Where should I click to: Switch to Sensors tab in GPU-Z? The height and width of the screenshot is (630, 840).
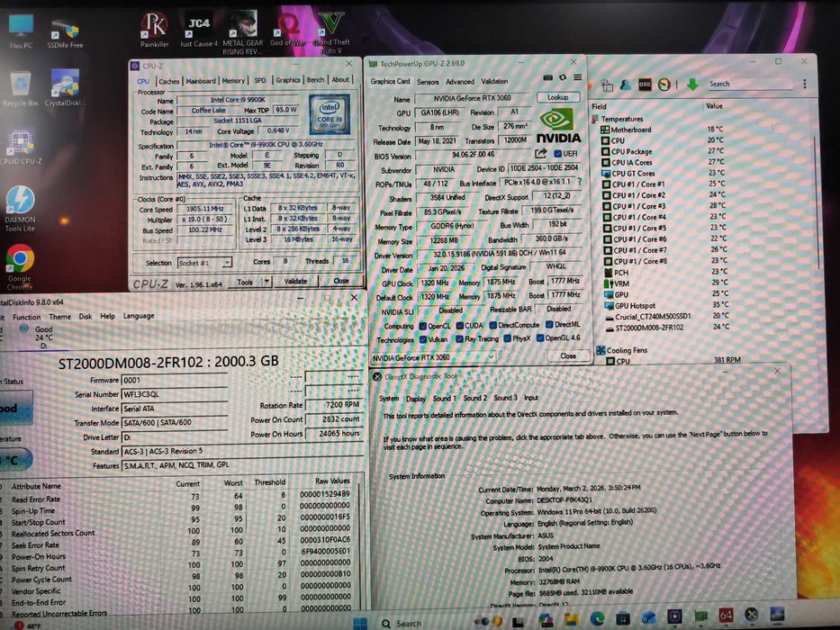pos(428,82)
